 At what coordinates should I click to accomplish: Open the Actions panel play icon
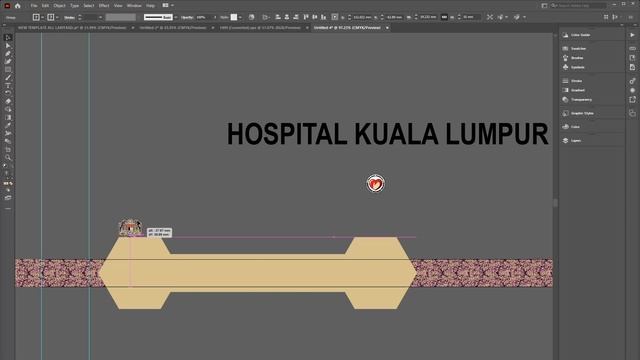tap(632, 35)
